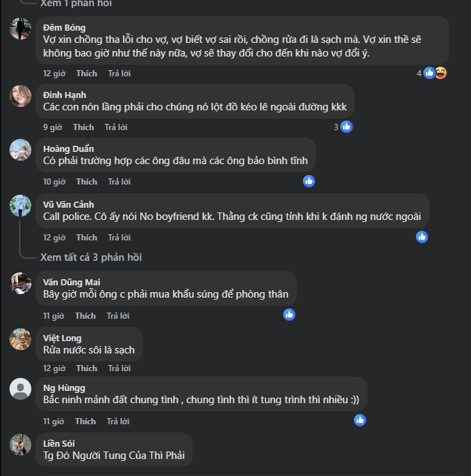Screen dimensions: 471x476
Task: Click Việt Long's profile picture
Action: pyautogui.click(x=20, y=338)
